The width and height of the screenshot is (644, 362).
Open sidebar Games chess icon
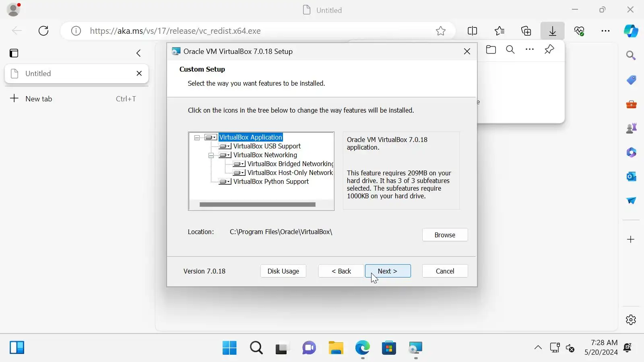631,128
